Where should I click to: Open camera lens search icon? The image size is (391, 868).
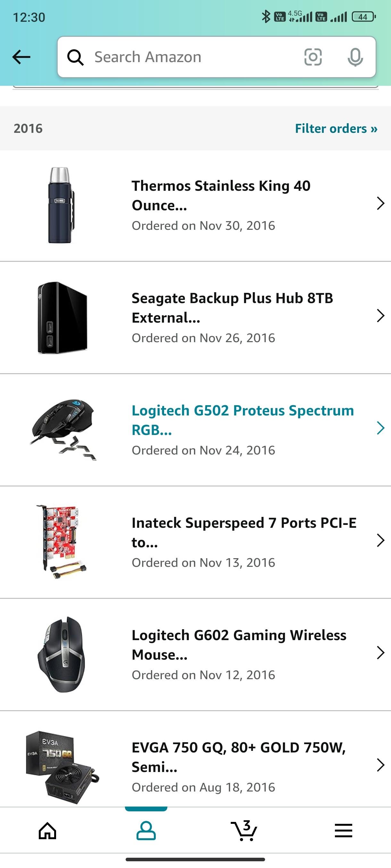click(313, 57)
